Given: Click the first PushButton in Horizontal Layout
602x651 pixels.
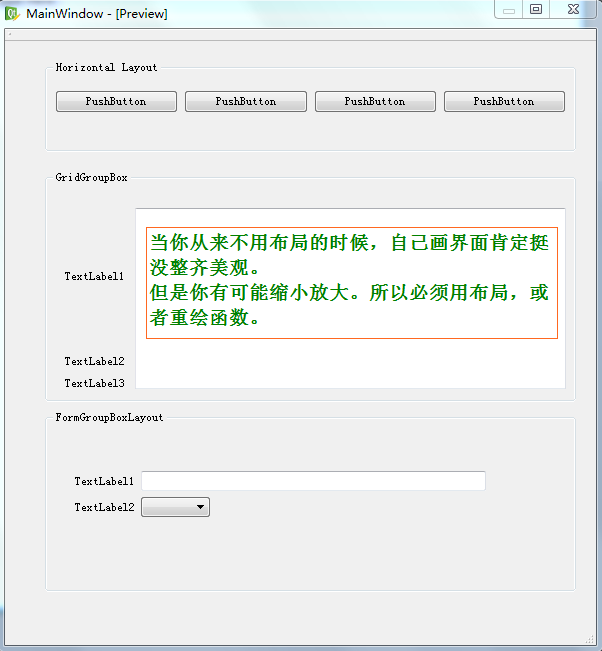Looking at the screenshot, I should point(116,102).
